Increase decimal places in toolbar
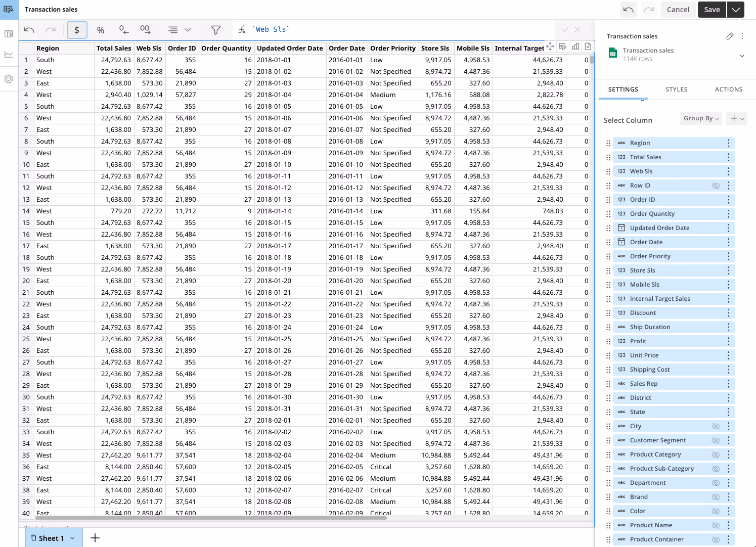 145,30
